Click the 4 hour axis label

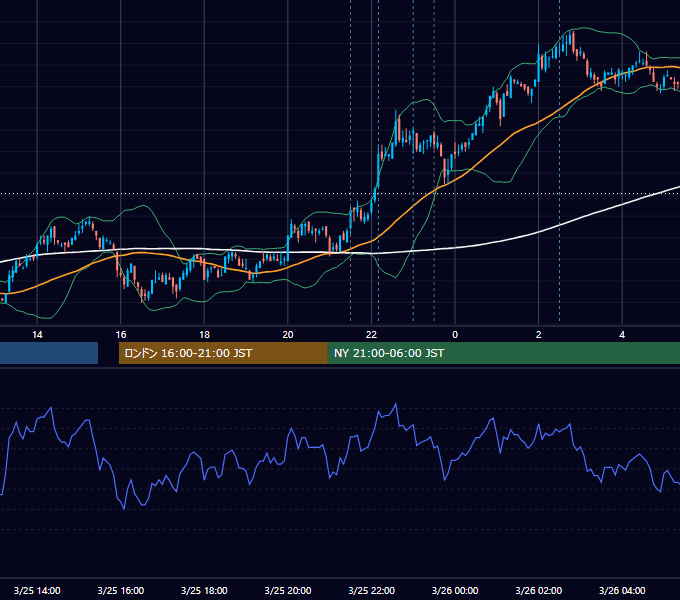point(622,335)
